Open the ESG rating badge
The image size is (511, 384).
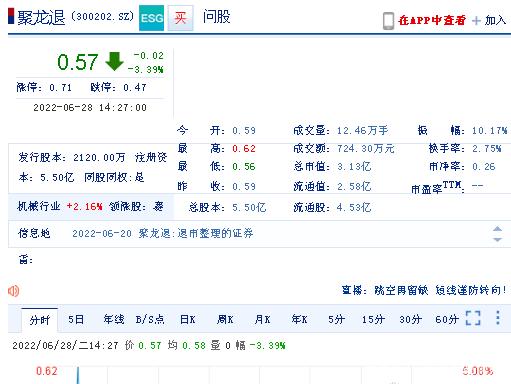tap(151, 18)
